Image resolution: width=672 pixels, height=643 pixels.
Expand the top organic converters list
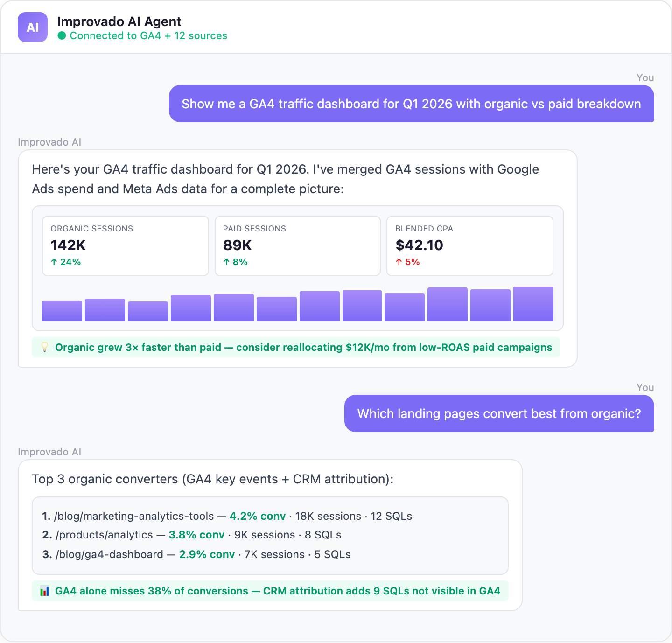click(x=269, y=535)
